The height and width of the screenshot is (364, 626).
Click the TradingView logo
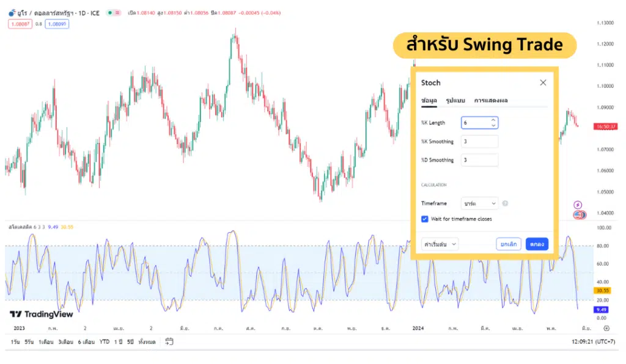(x=42, y=314)
